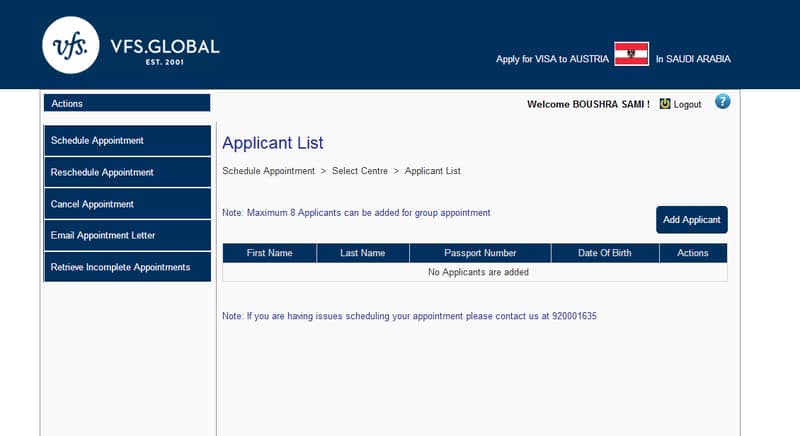Click the Date Of Birth column header
The image size is (800, 436).
pos(605,253)
